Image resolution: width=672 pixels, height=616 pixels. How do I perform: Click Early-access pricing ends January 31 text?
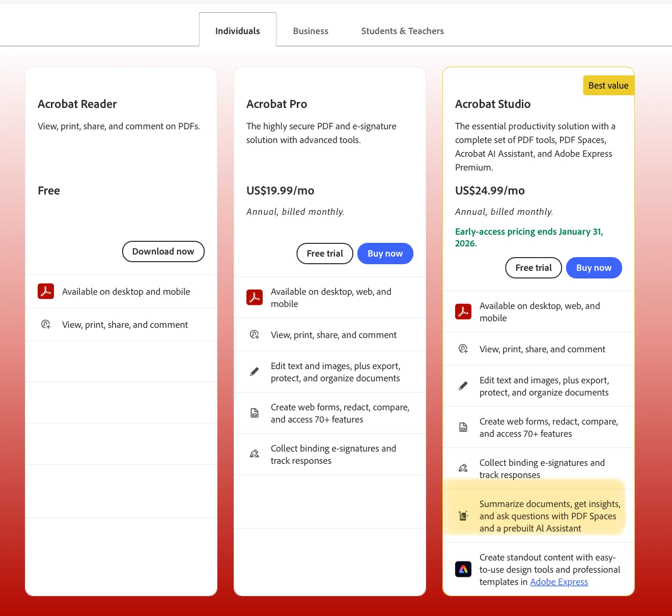tap(529, 237)
